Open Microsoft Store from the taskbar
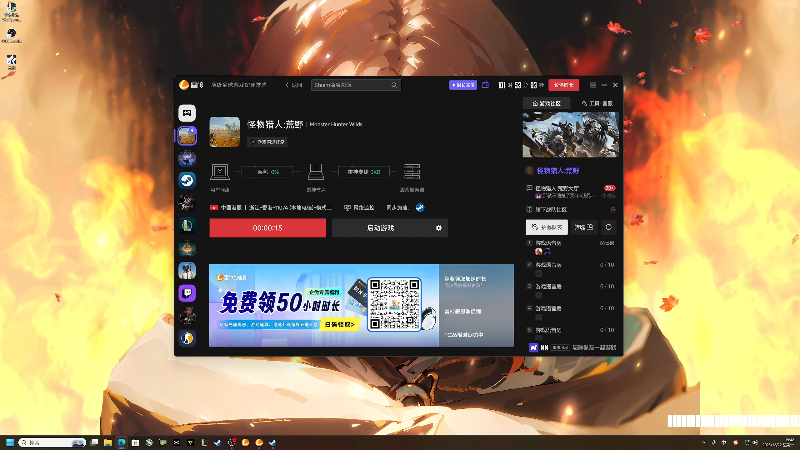 tap(135, 442)
